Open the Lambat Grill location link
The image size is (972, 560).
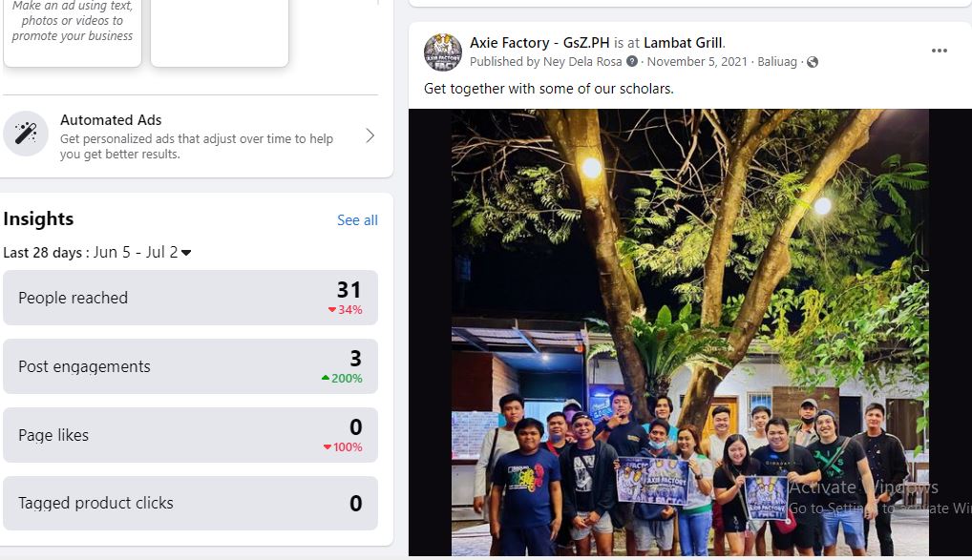[x=683, y=43]
